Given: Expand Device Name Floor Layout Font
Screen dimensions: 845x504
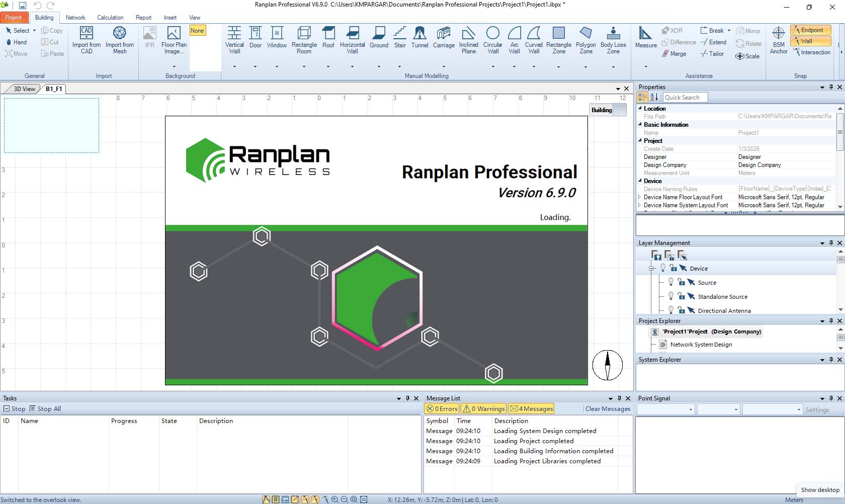Looking at the screenshot, I should pos(640,197).
